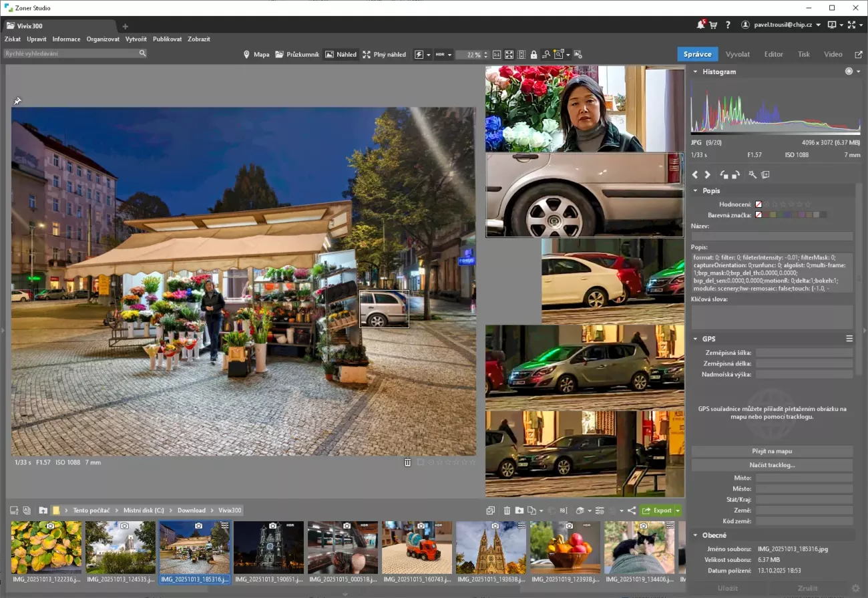The height and width of the screenshot is (598, 868).
Task: Click the magic wand quick fix icon
Action: coord(752,175)
